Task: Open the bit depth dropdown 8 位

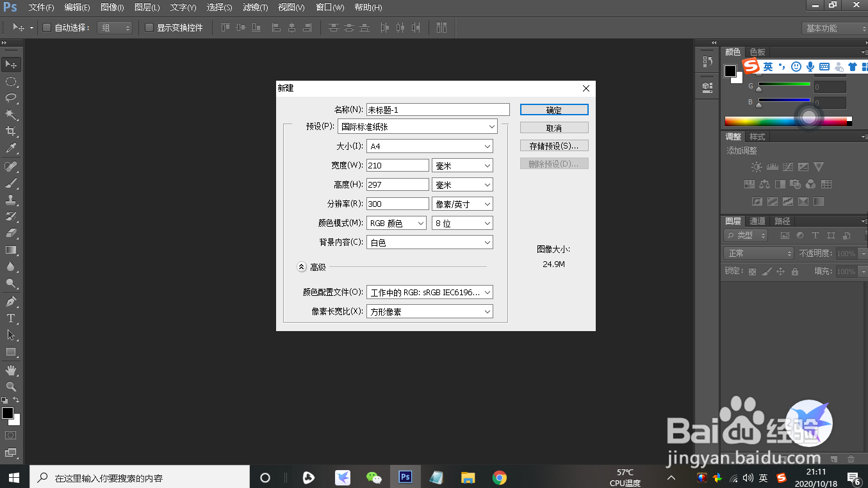Action: [x=463, y=223]
